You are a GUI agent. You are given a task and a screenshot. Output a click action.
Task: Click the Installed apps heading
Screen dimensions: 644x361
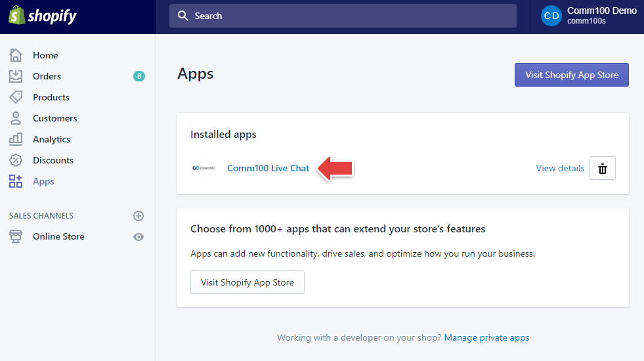(x=223, y=135)
